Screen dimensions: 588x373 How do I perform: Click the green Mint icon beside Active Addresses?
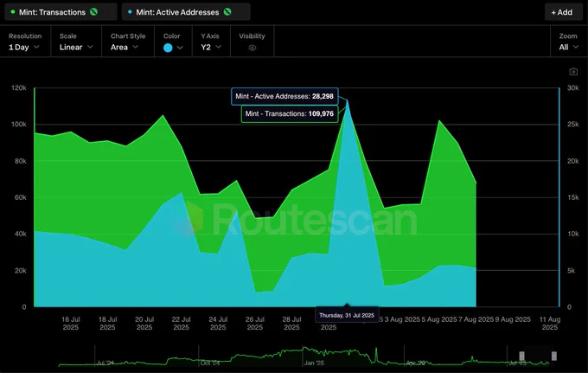[227, 12]
